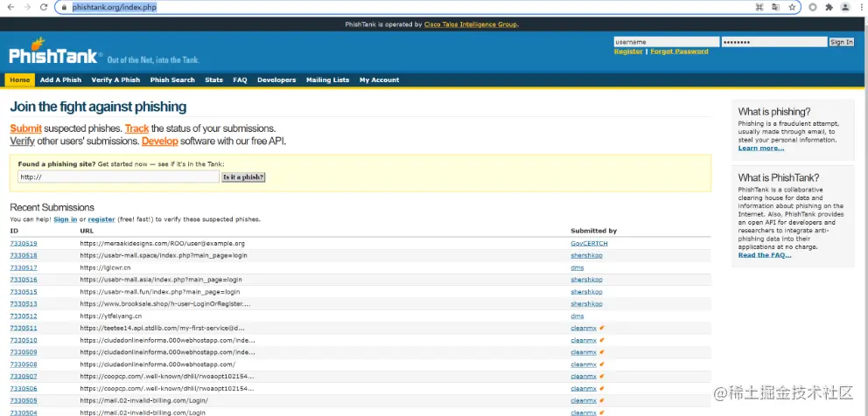Click the Forgot Password link
This screenshot has width=868, height=416.
click(x=679, y=52)
